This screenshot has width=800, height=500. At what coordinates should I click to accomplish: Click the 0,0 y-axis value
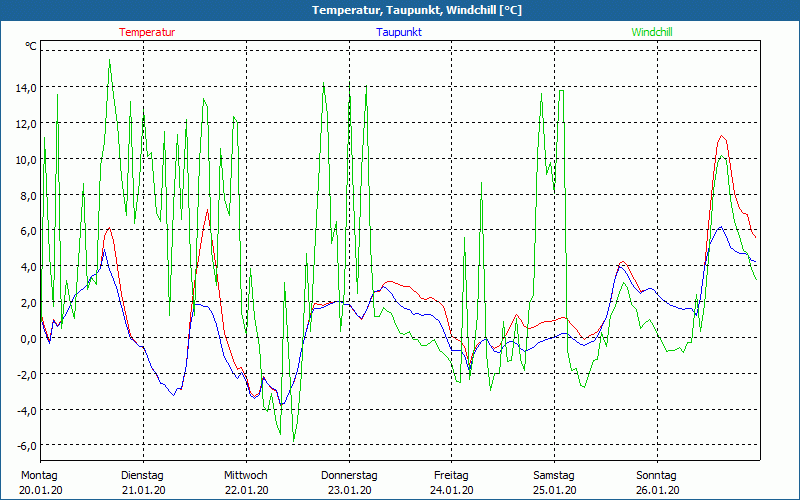point(28,339)
